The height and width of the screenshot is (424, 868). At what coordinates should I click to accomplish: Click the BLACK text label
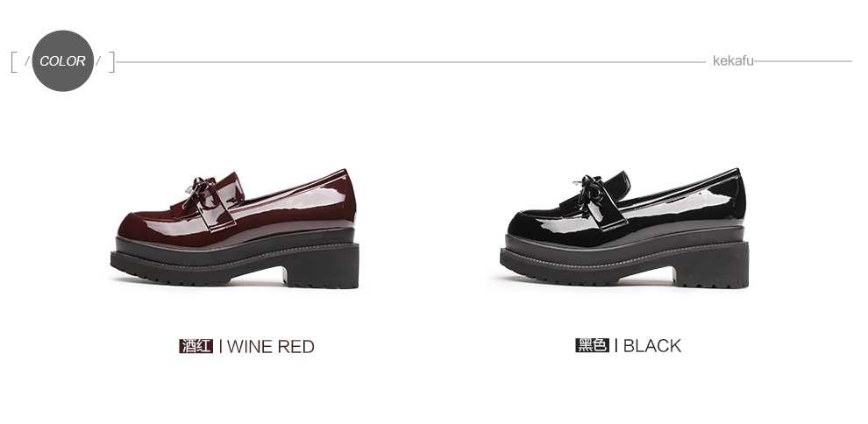(x=652, y=345)
